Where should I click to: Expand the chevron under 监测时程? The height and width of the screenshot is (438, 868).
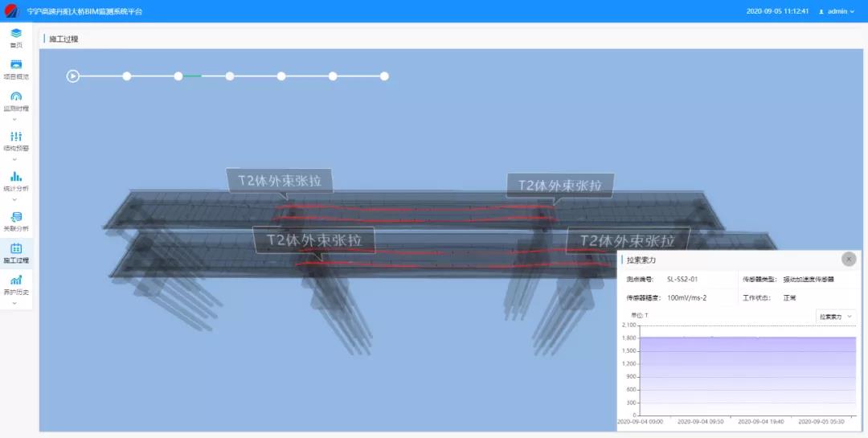point(16,119)
